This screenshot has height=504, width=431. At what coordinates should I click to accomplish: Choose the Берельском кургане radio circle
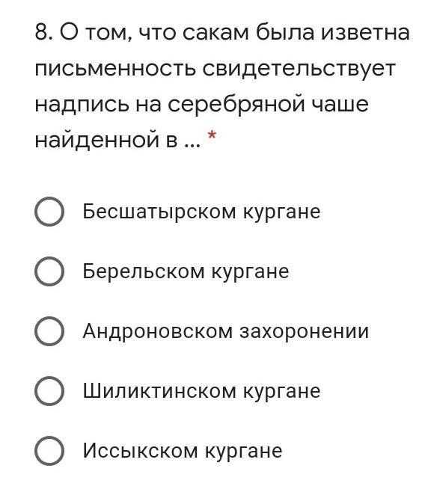49,271
